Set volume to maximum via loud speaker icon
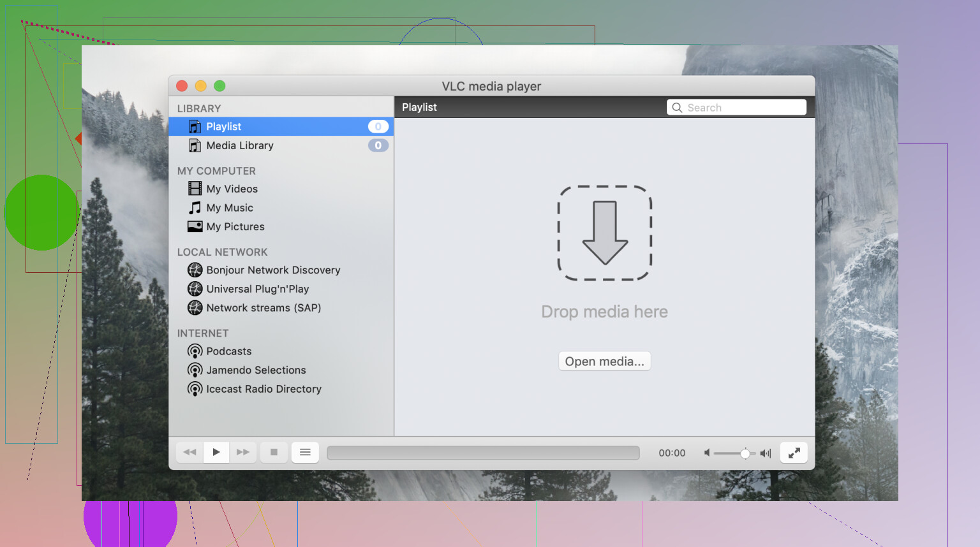980x547 pixels. pos(766,453)
